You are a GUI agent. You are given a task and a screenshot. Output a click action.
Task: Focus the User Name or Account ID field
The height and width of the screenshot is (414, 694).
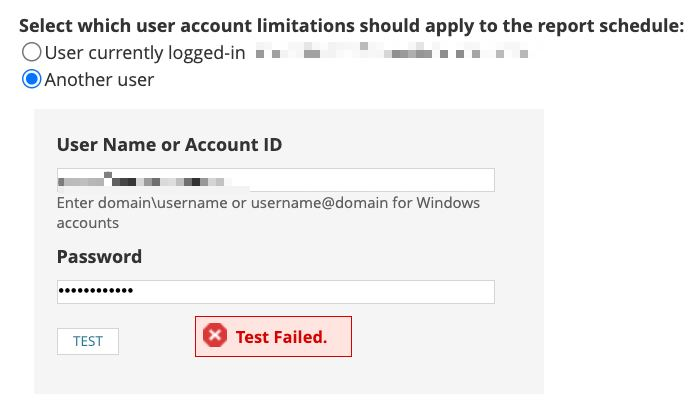tap(275, 181)
